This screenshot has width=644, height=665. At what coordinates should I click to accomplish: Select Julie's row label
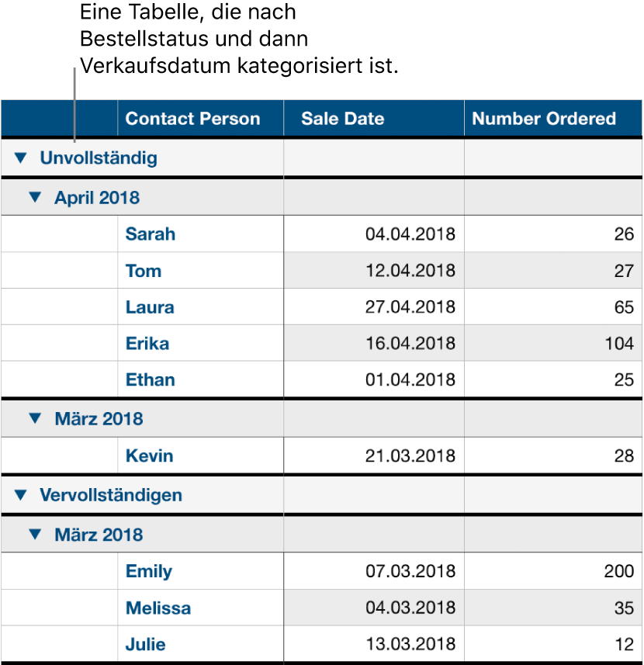pos(144,645)
